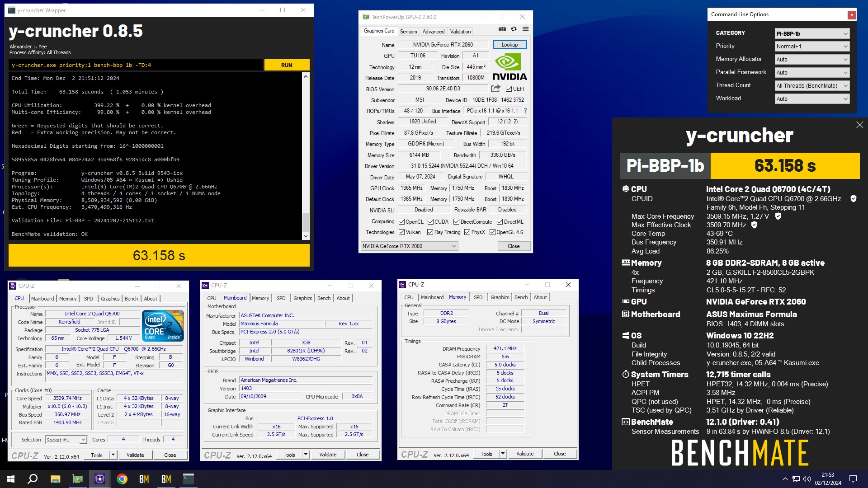The image size is (868, 488).
Task: Open Socket #1 selection dropdown in CPU-Z
Action: tap(66, 440)
